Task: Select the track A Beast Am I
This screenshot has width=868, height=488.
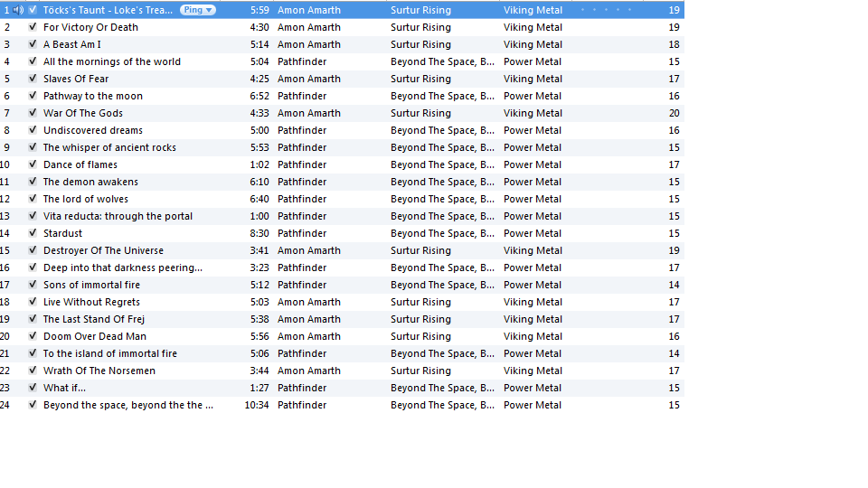Action: [x=72, y=44]
